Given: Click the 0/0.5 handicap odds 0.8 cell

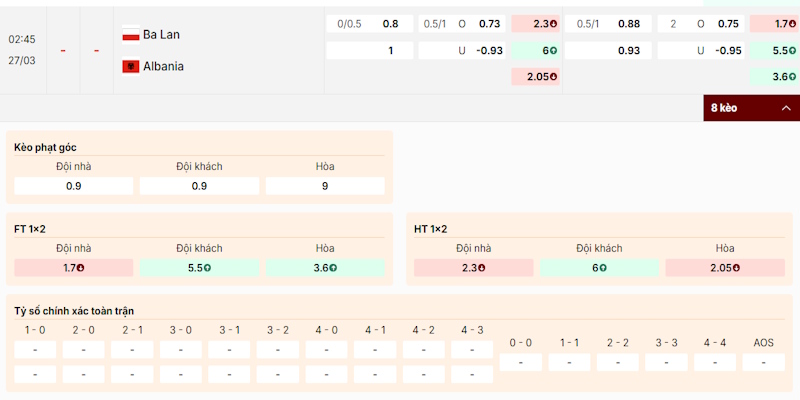Looking at the screenshot, I should (369, 24).
